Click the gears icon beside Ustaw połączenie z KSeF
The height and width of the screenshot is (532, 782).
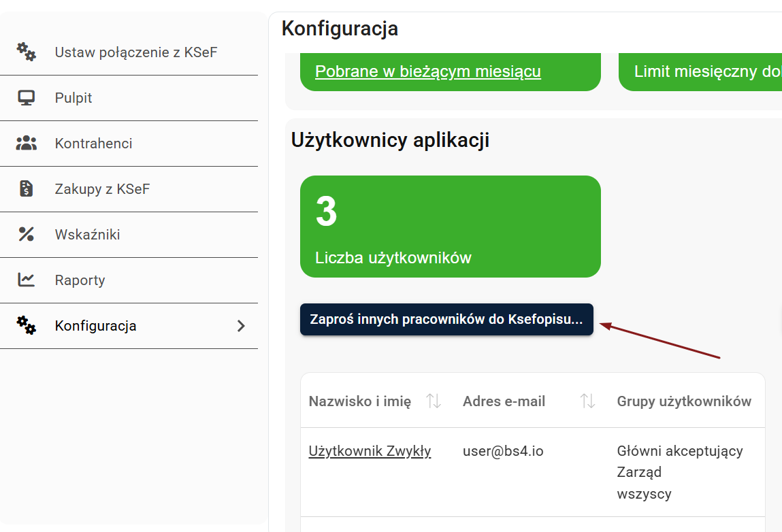point(27,52)
